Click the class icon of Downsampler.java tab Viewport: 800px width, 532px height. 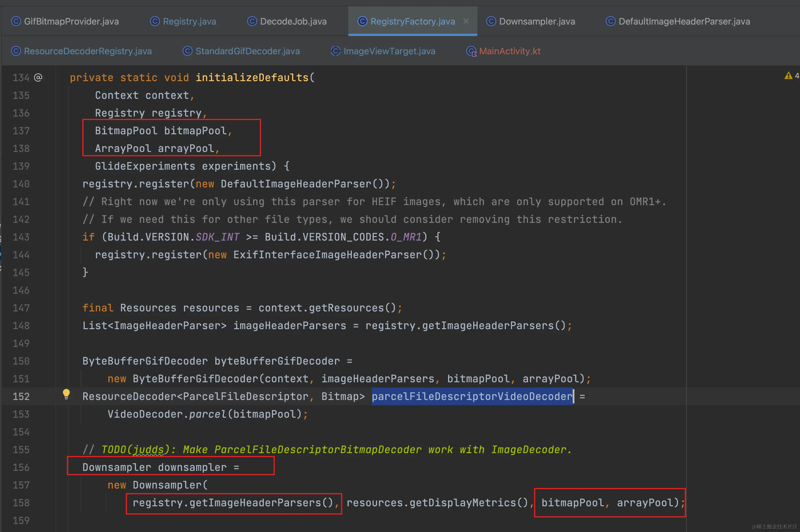click(491, 21)
